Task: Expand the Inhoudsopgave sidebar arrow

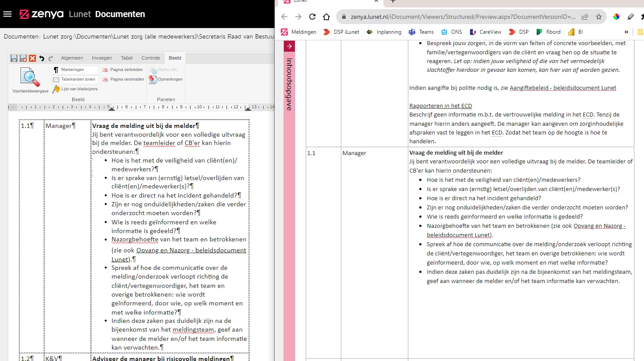Action: tap(290, 46)
